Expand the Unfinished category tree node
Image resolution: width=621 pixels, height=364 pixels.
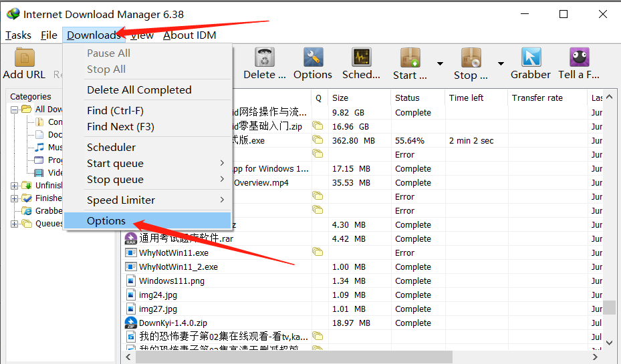click(15, 186)
